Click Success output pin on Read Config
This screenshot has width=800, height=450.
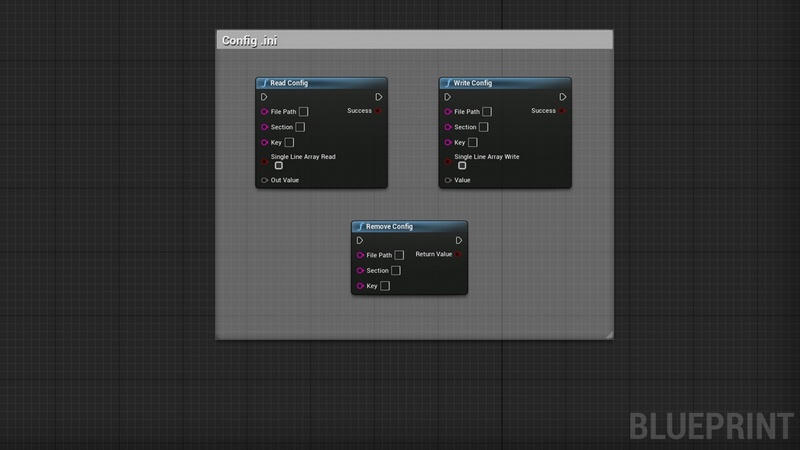pos(379,111)
